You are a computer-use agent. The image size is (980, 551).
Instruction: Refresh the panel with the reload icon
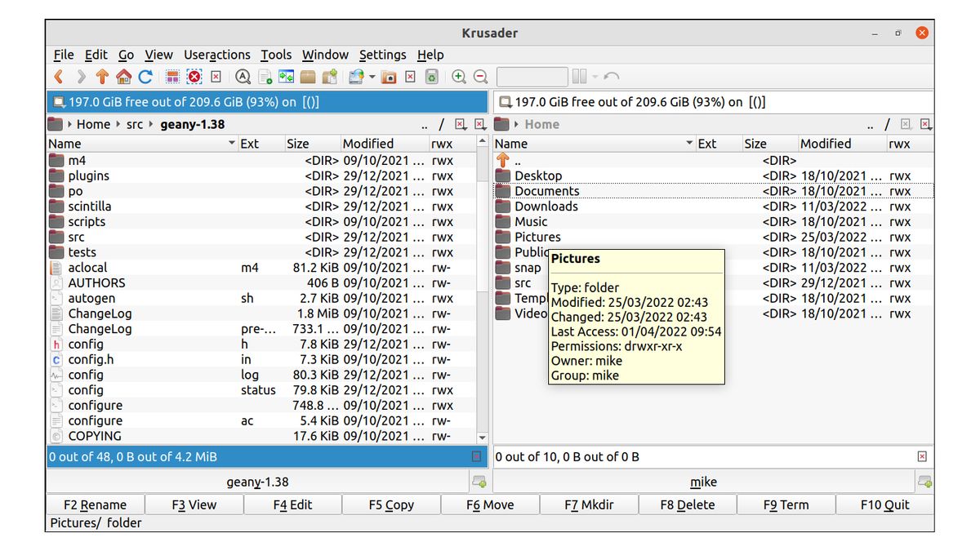[x=144, y=76]
